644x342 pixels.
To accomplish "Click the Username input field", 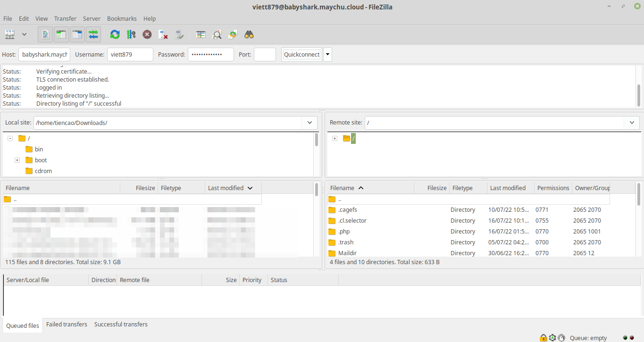I will [130, 54].
